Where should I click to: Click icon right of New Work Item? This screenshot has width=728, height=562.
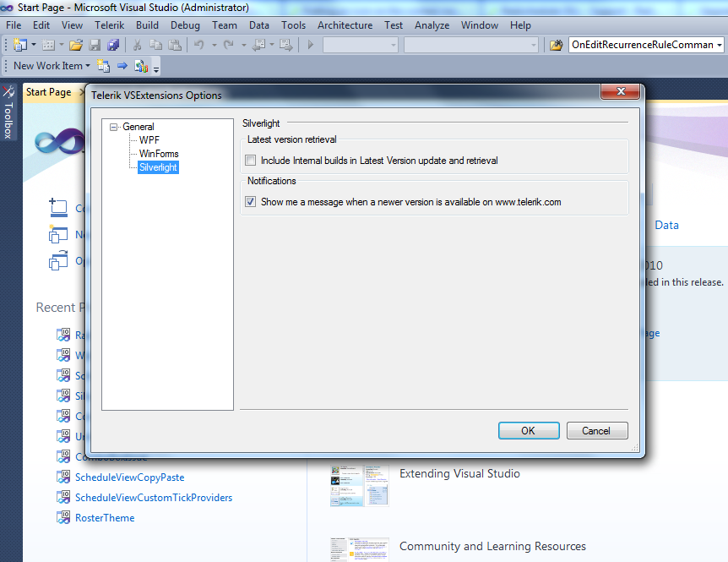tap(103, 66)
